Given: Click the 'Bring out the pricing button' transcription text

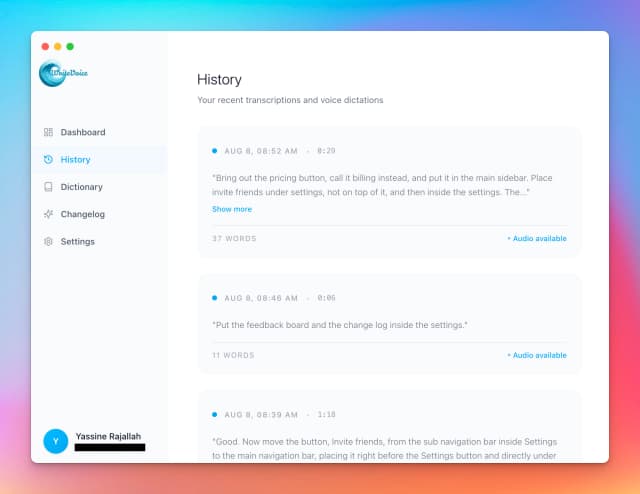Looking at the screenshot, I should click(382, 185).
